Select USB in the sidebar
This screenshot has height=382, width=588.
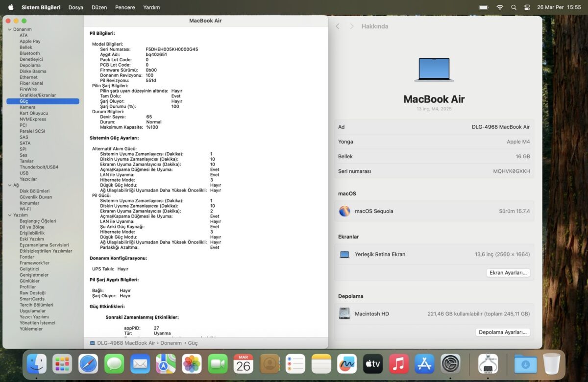coord(24,173)
